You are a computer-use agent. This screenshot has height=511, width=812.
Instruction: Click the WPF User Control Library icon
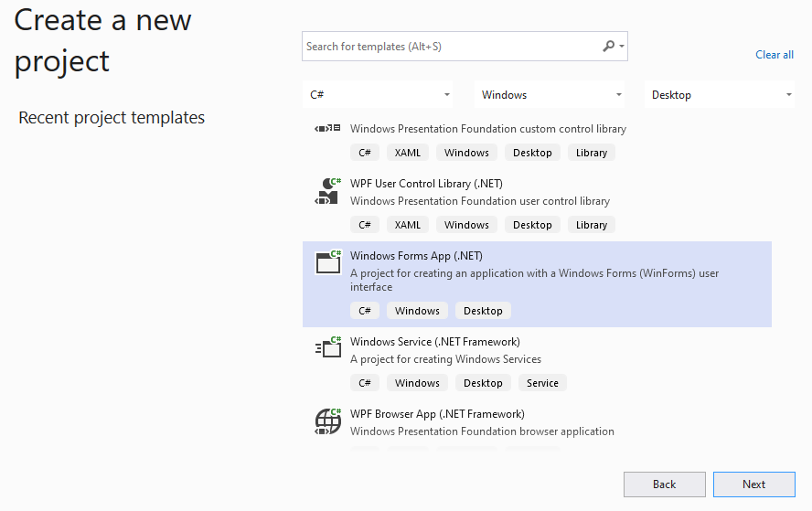(x=327, y=191)
